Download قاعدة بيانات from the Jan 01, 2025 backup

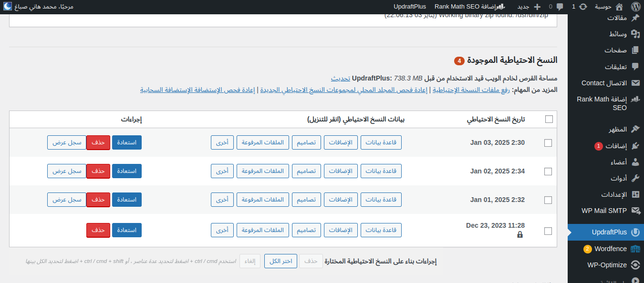381,200
